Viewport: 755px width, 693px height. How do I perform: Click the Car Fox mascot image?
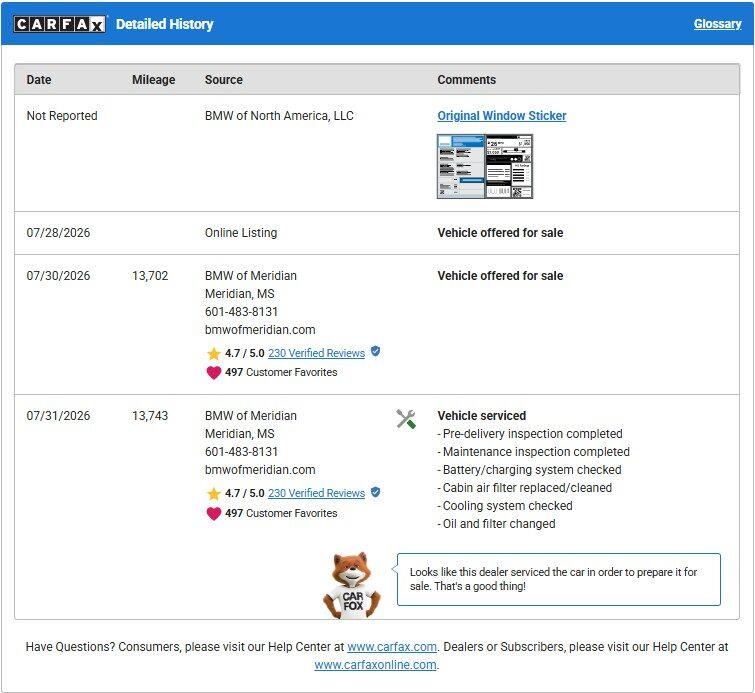pyautogui.click(x=352, y=585)
